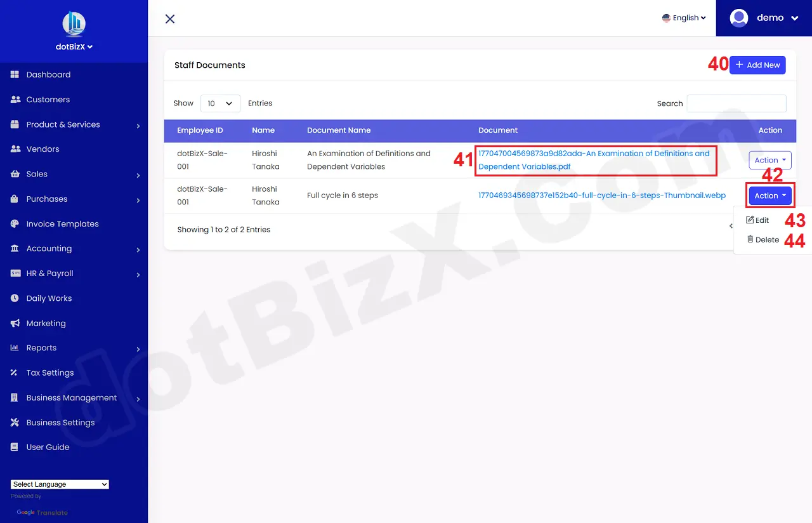Open the Show entries count dropdown
The height and width of the screenshot is (523, 812).
[x=220, y=103]
